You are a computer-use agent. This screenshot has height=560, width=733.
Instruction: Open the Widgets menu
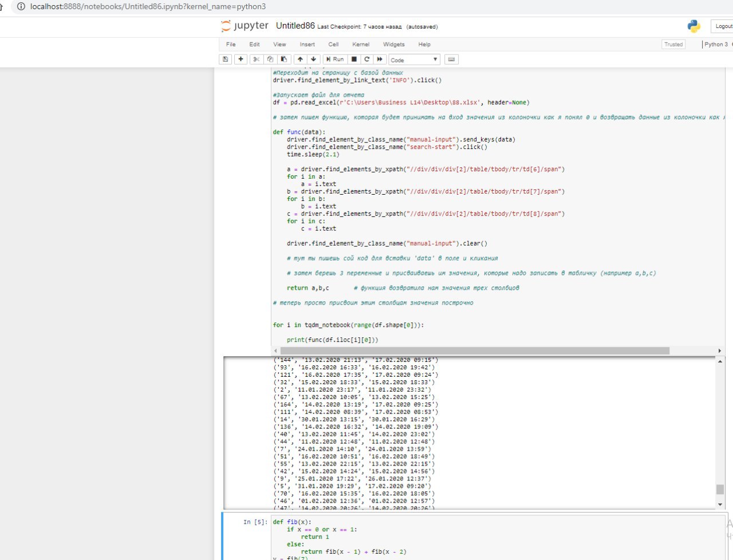point(393,44)
